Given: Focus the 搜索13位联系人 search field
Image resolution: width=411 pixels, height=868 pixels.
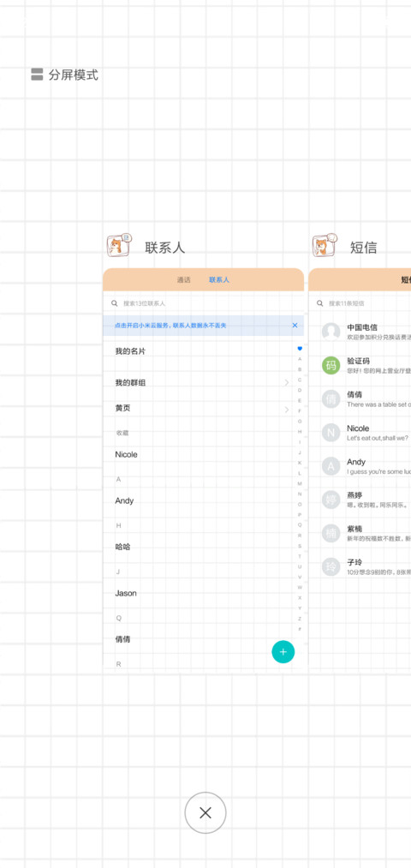Looking at the screenshot, I should pos(203,303).
